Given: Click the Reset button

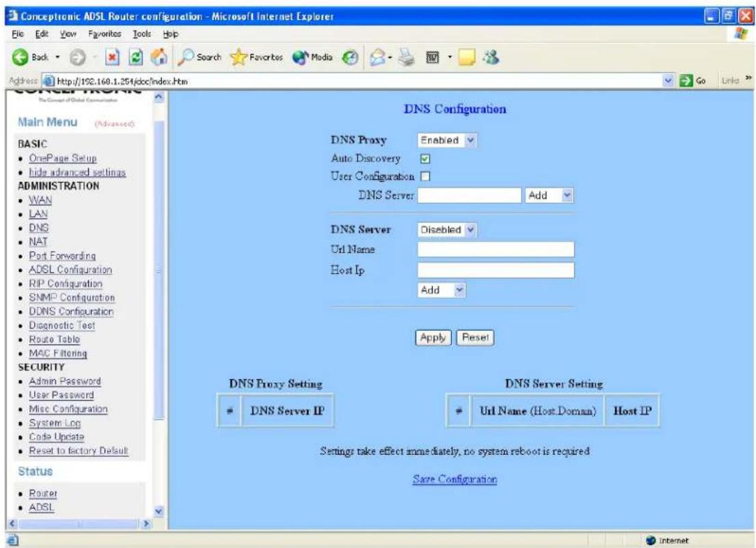Looking at the screenshot, I should tap(475, 338).
